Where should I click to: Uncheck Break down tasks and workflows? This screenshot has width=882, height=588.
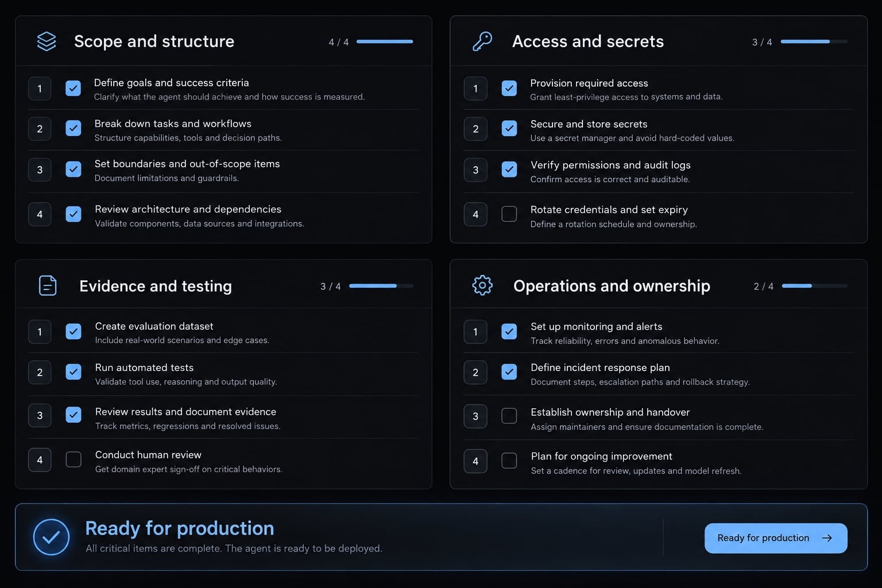73,128
